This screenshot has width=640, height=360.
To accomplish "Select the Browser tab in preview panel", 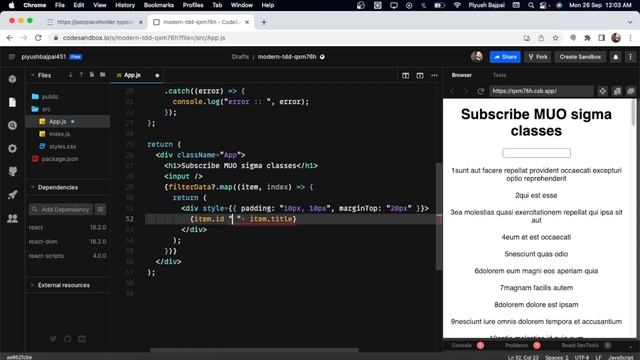I will (462, 75).
